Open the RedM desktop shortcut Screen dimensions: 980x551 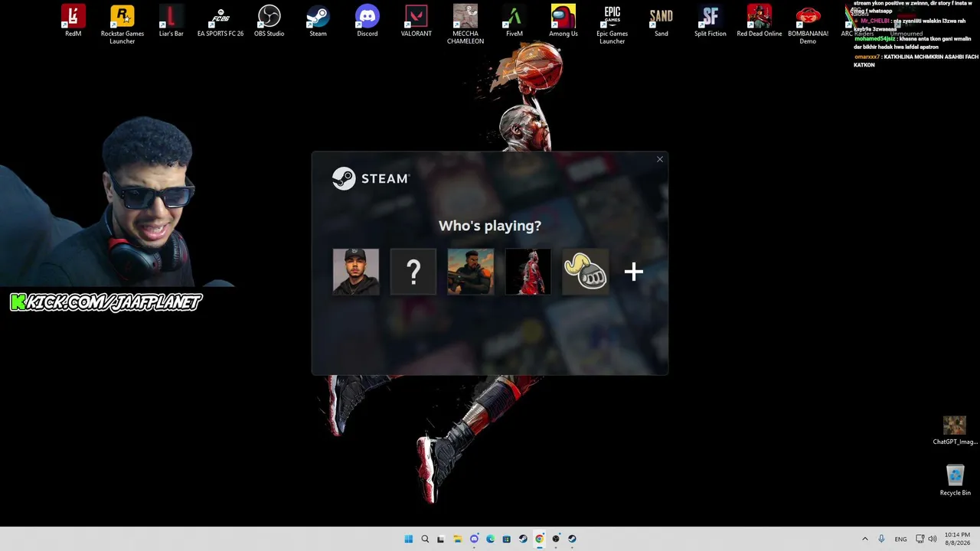[73, 21]
